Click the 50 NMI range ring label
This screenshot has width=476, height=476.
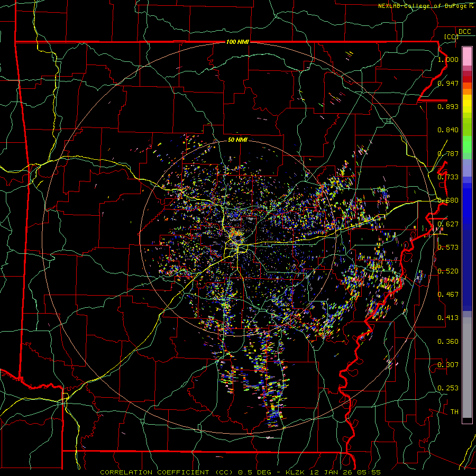point(237,140)
